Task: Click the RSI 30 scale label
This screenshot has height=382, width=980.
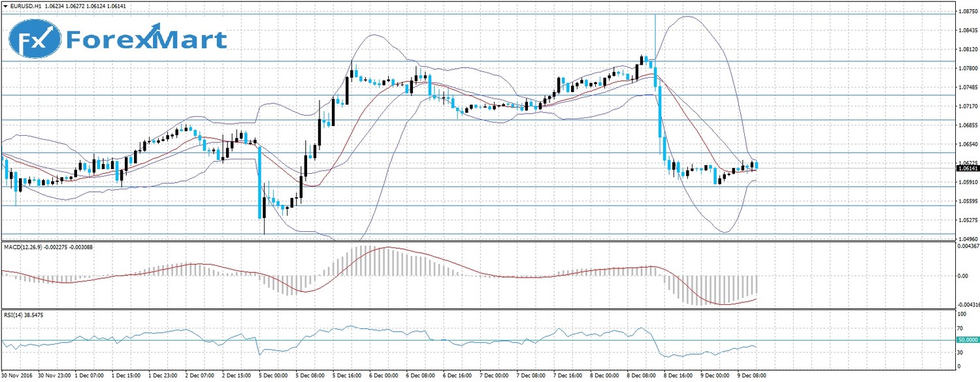Action: click(x=960, y=353)
